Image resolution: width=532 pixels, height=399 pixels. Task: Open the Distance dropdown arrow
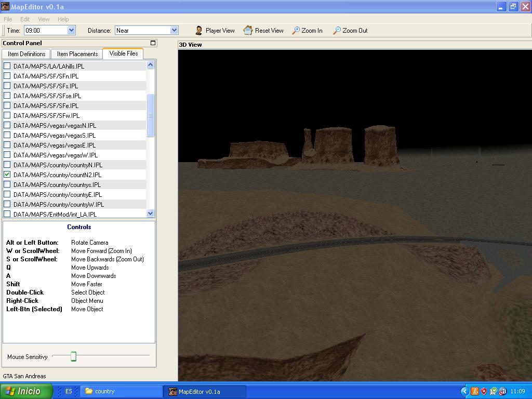(x=174, y=30)
